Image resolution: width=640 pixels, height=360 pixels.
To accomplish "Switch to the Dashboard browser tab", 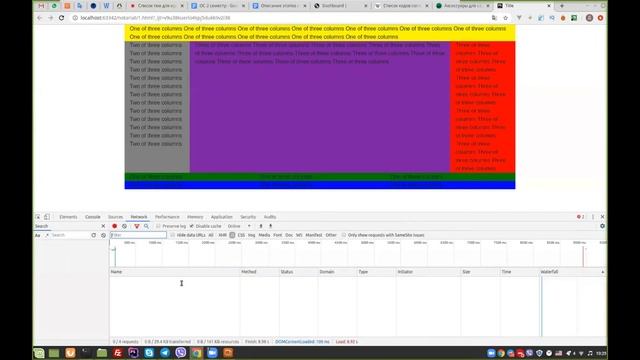I will pyautogui.click(x=341, y=6).
